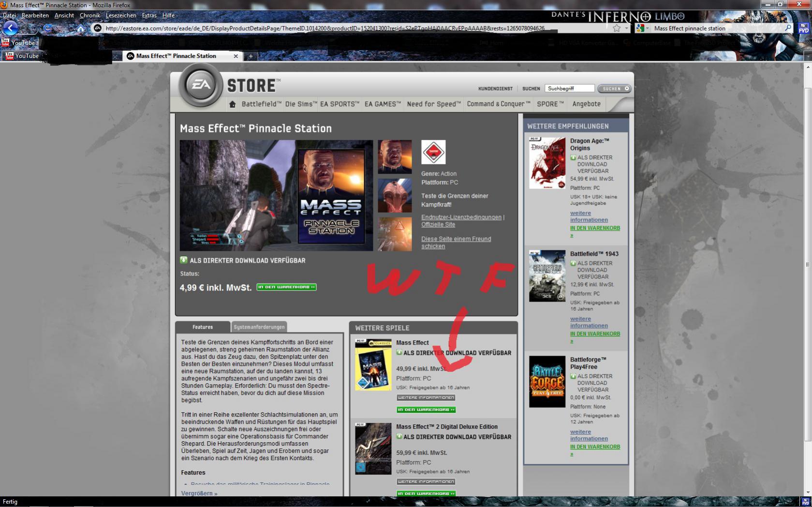Switch to the YouTube browser tab
This screenshot has height=507, width=812.
coord(57,56)
